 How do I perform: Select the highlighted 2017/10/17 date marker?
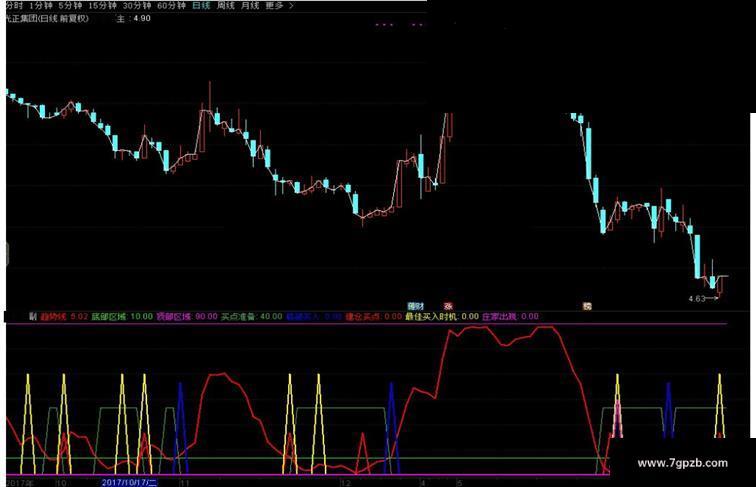pos(129,482)
